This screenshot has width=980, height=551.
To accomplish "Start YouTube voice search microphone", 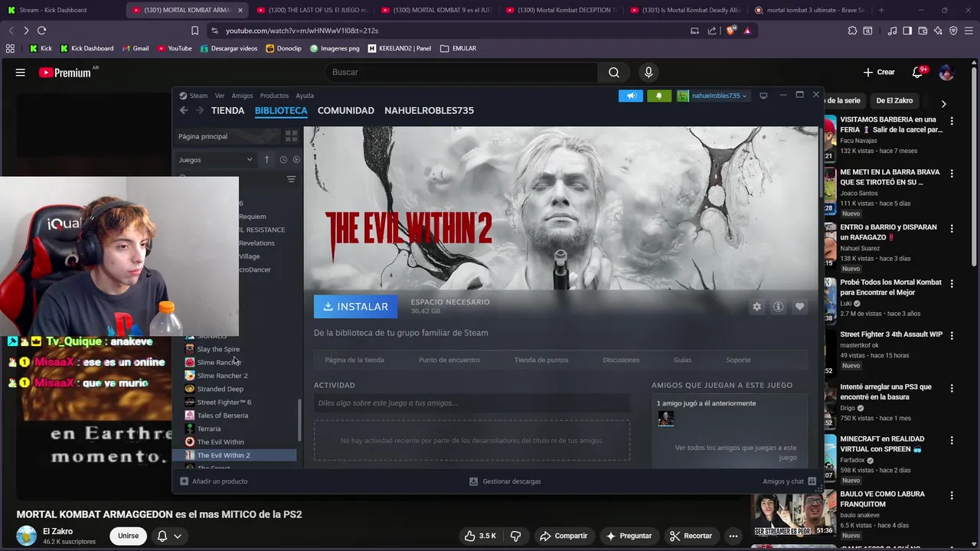I will [648, 72].
